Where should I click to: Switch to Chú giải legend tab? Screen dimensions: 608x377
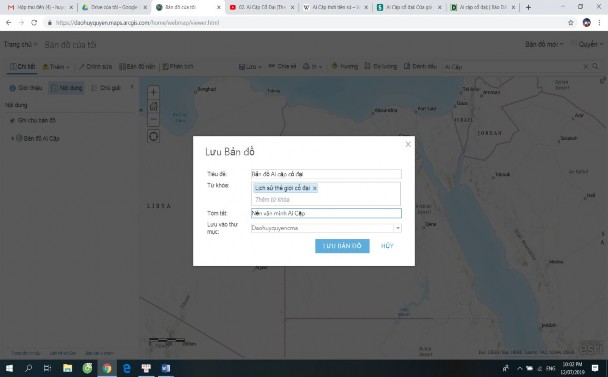[105, 88]
